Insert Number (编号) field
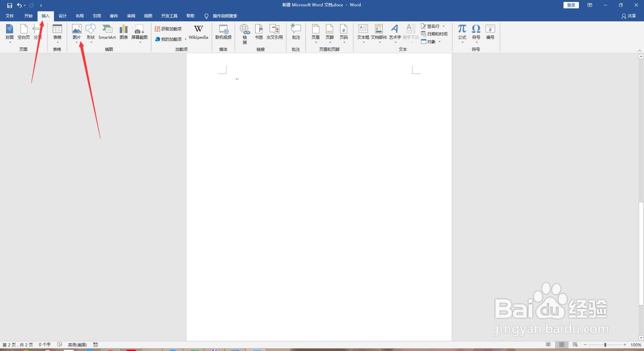The image size is (644, 351). point(490,32)
